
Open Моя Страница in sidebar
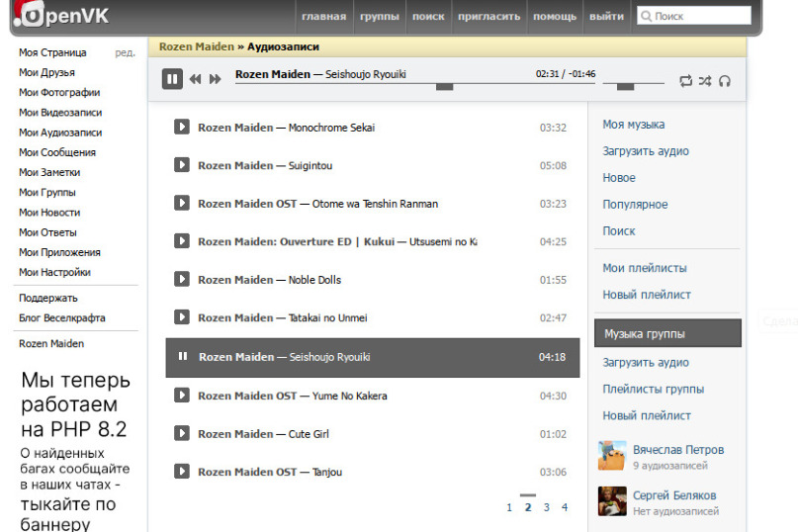click(x=52, y=52)
